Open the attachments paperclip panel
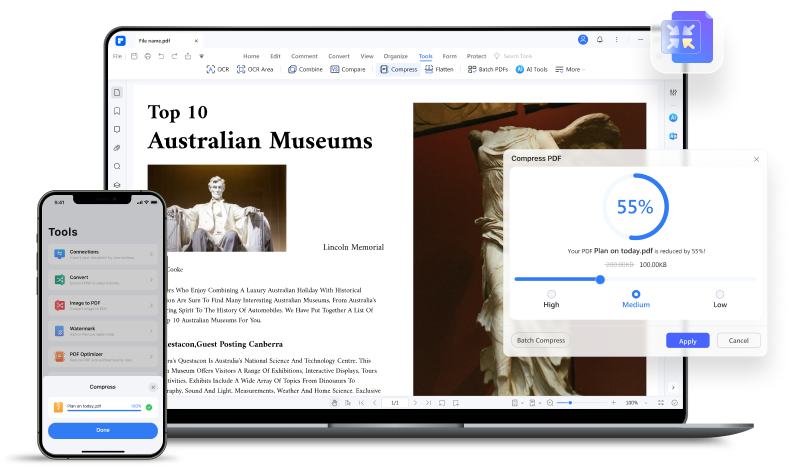Image resolution: width=793 pixels, height=468 pixels. (117, 148)
